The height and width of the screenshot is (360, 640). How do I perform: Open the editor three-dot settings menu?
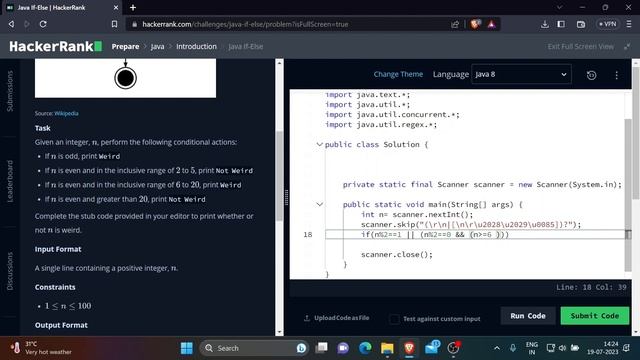616,75
